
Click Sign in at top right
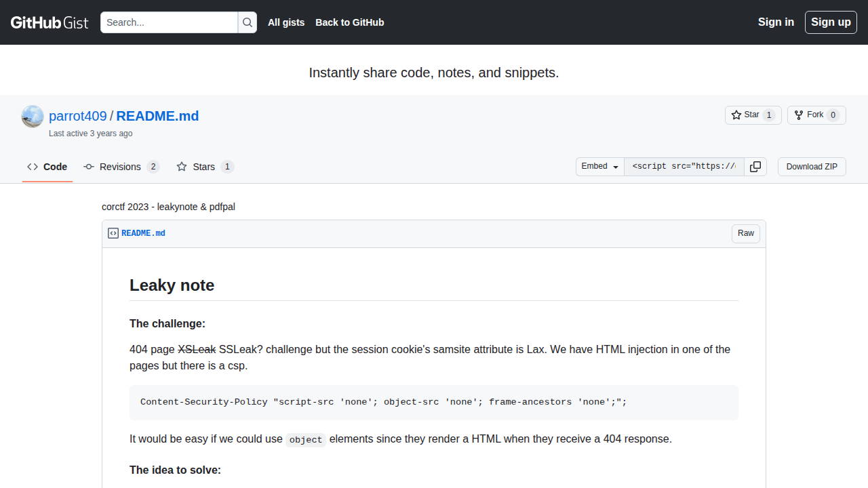pos(776,22)
